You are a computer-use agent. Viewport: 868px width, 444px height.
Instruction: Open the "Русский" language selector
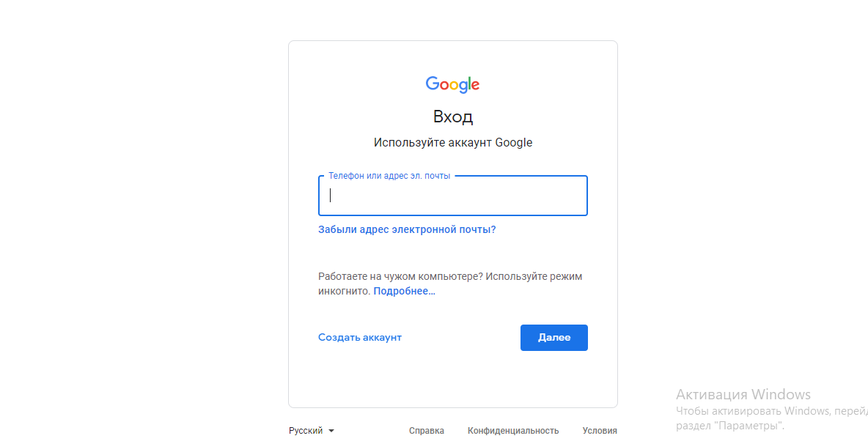click(306, 431)
